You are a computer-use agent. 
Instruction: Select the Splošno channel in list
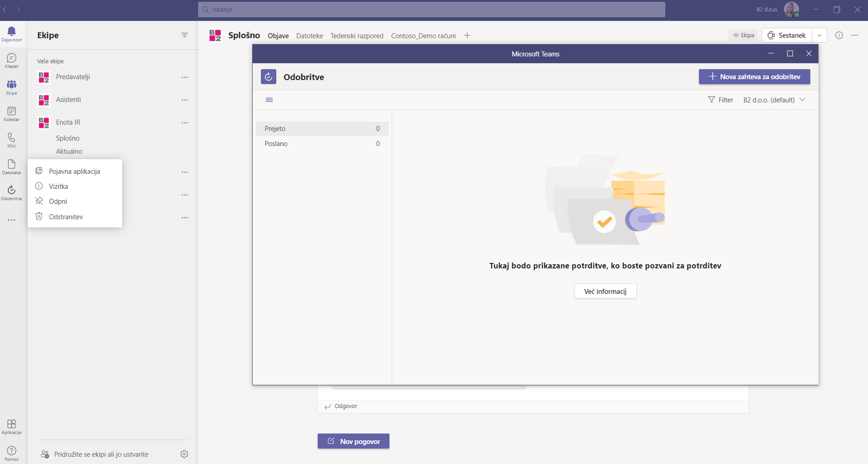68,138
